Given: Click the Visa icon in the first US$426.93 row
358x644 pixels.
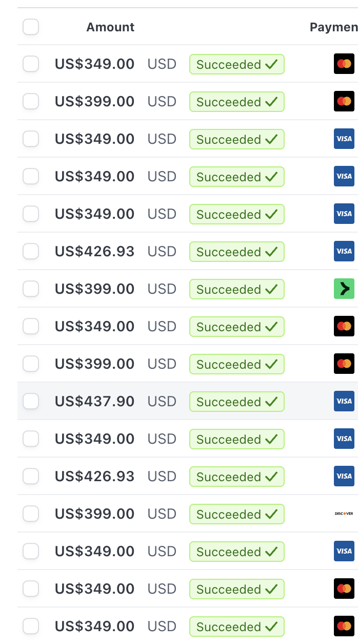Looking at the screenshot, I should 344,251.
